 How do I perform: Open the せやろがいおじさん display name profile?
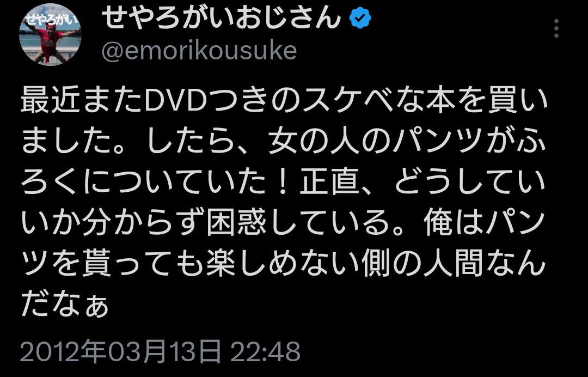pyautogui.click(x=221, y=18)
